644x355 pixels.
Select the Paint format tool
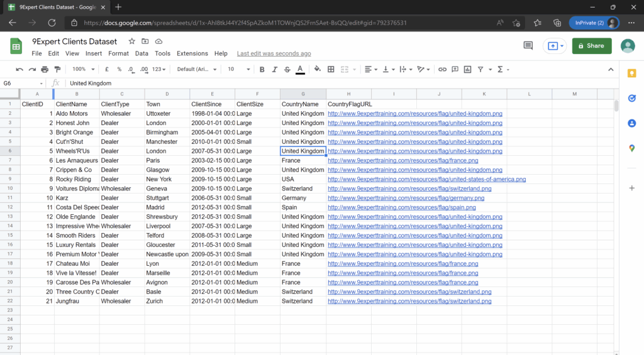(57, 69)
